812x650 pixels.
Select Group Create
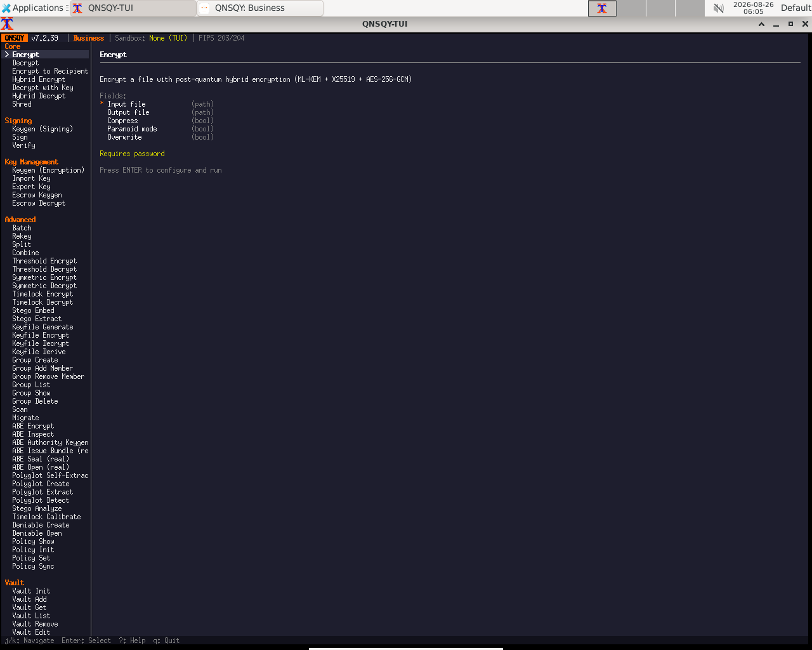click(35, 360)
